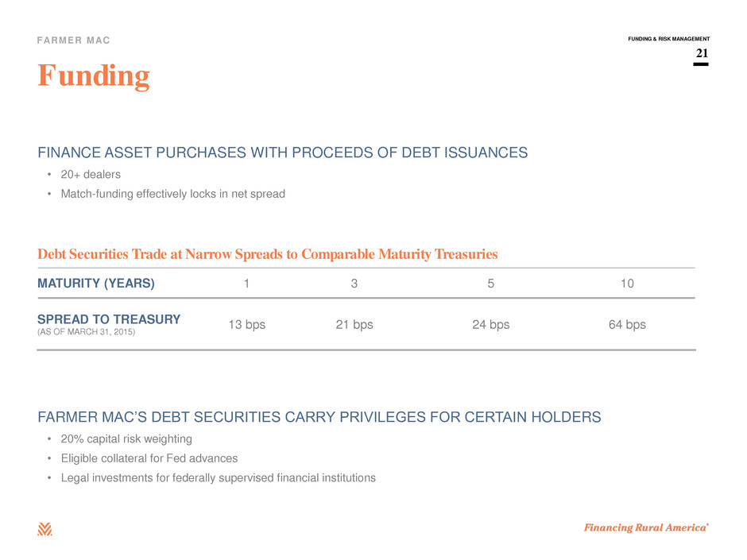Select the FARMER MAC header text

point(73,41)
